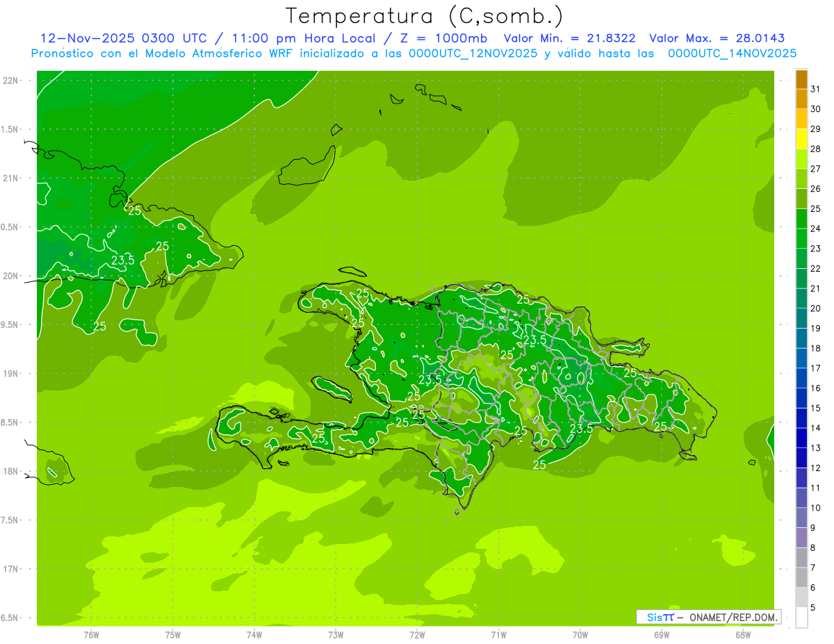The width and height of the screenshot is (834, 644).
Task: Click the "0000UTC_12NOV2025" initialization time
Action: pos(473,53)
